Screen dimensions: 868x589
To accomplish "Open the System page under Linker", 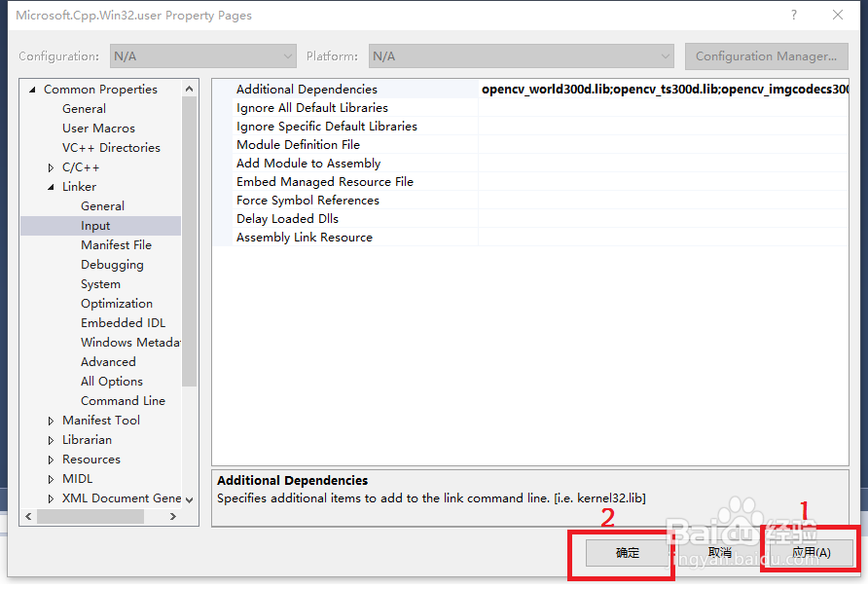I will [x=100, y=284].
